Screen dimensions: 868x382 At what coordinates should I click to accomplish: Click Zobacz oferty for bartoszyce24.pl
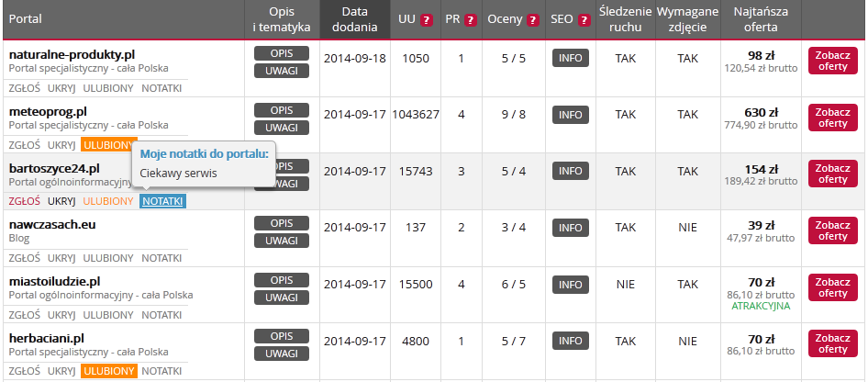833,174
